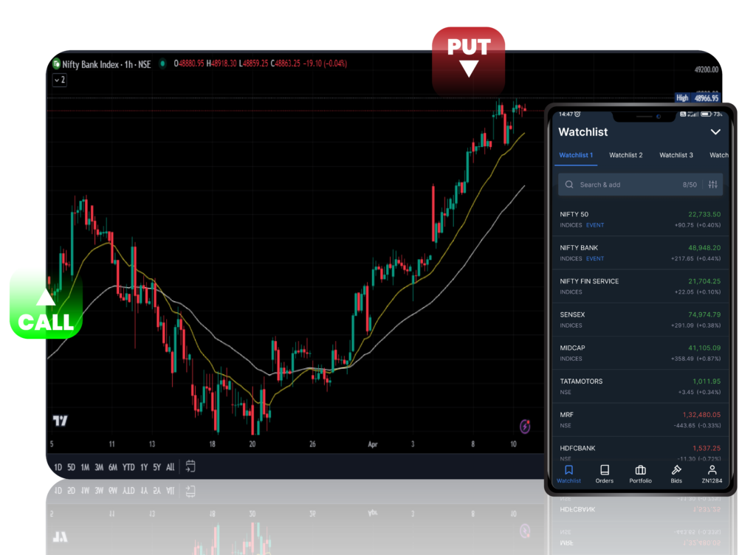Click the purple lightning bolt icon
The width and height of the screenshot is (756, 555).
click(525, 426)
